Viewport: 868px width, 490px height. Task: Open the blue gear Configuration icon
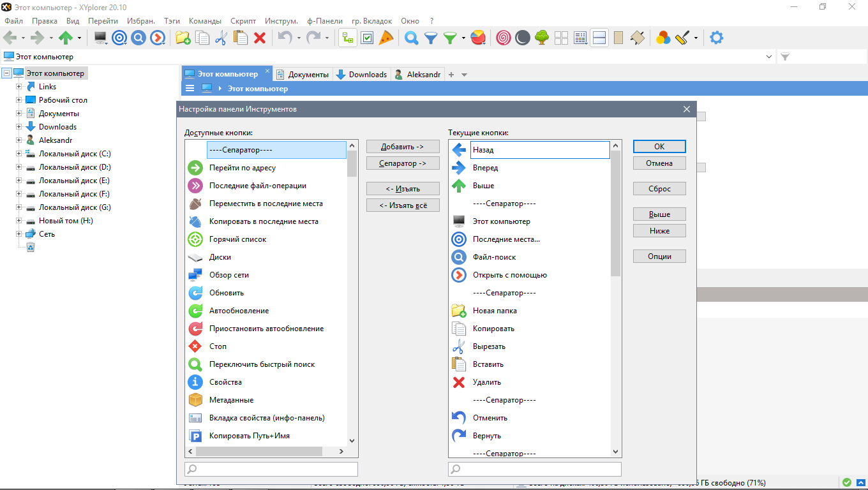click(717, 38)
